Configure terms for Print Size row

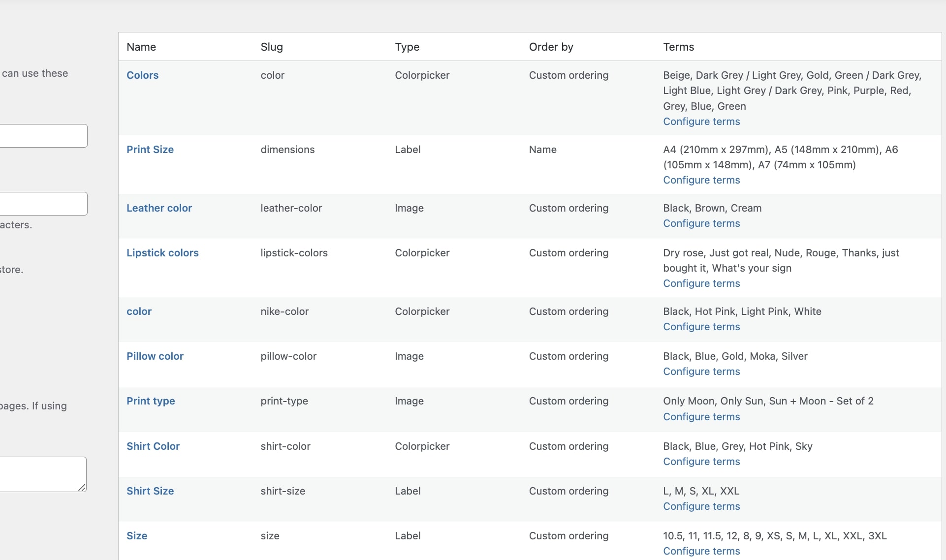(x=701, y=180)
